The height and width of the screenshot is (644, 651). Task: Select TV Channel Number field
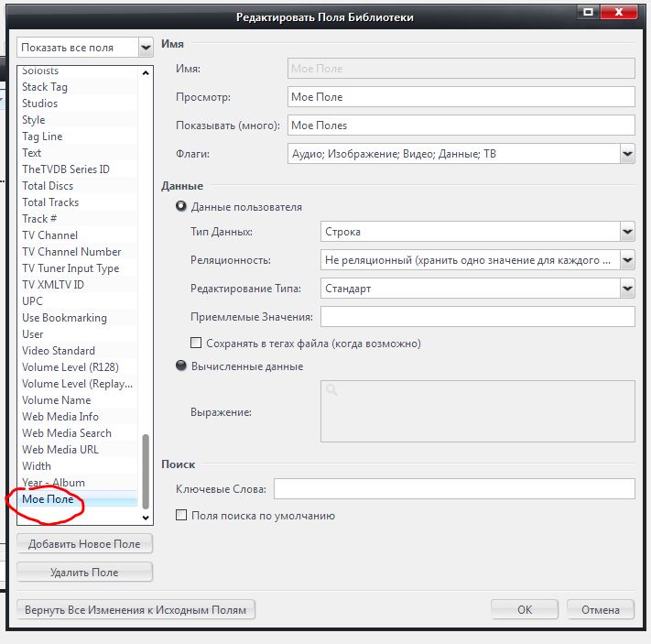(71, 252)
